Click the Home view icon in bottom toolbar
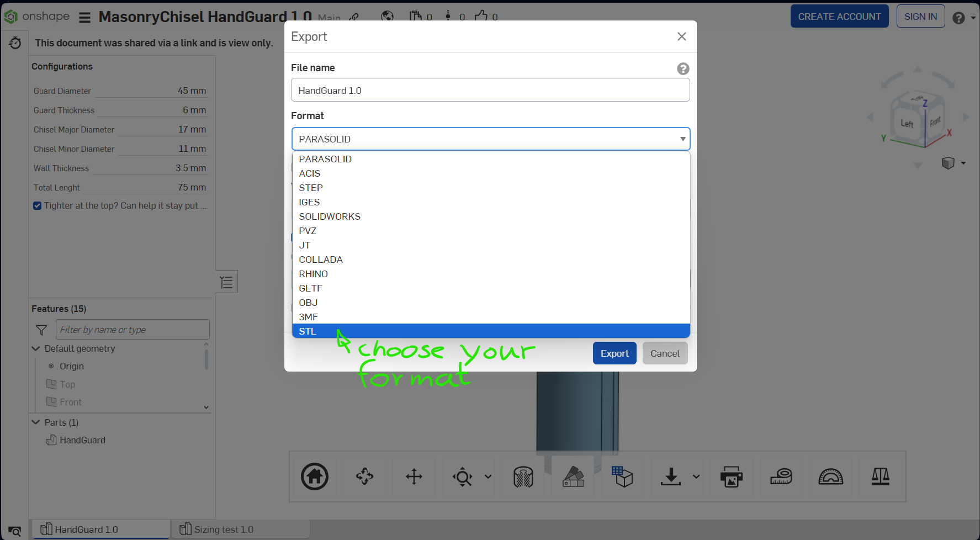 pyautogui.click(x=315, y=477)
